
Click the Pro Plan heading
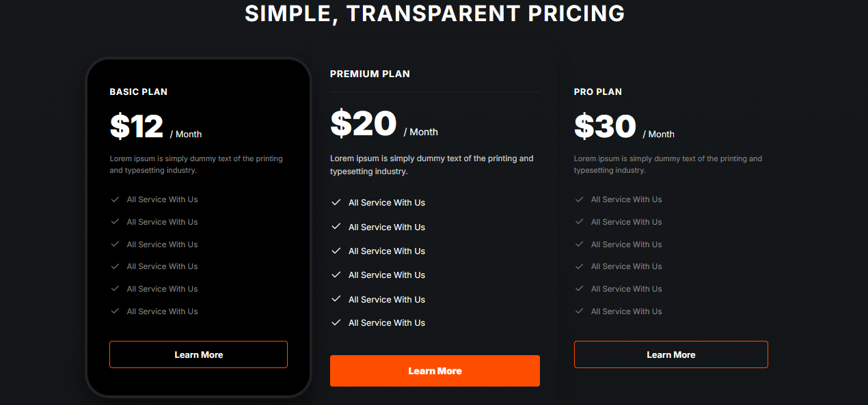(x=598, y=92)
